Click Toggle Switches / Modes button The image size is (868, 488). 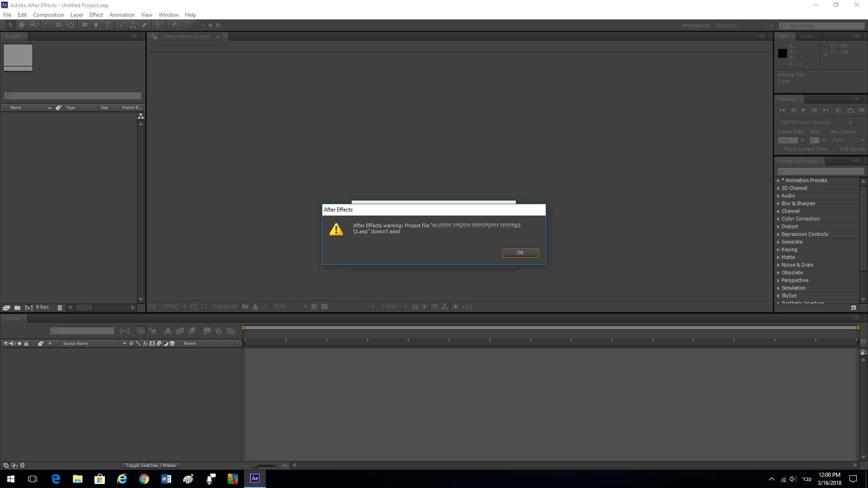point(151,465)
